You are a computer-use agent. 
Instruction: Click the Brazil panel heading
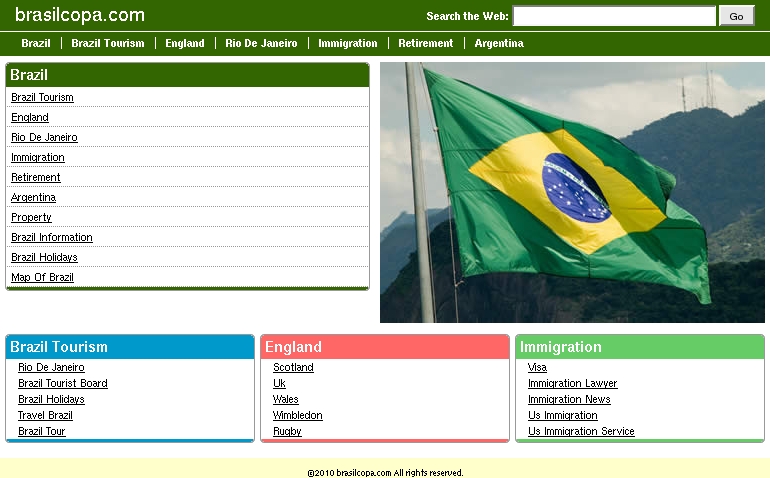[29, 75]
